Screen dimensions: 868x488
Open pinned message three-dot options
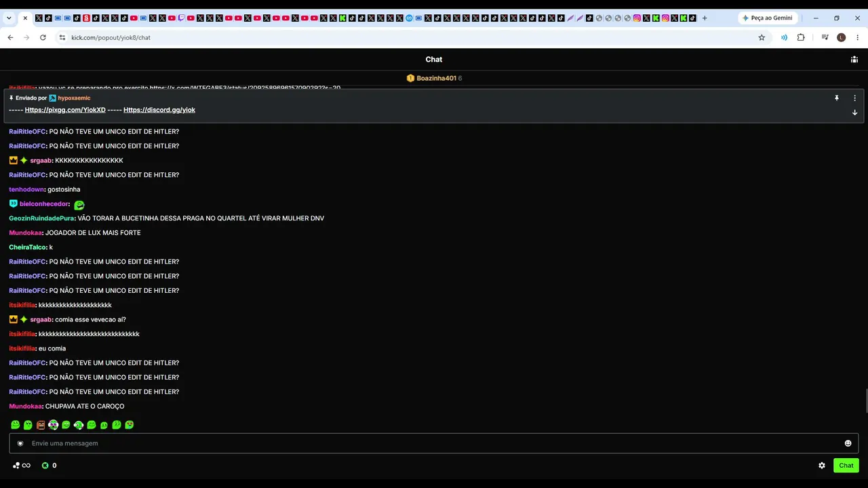(x=854, y=98)
